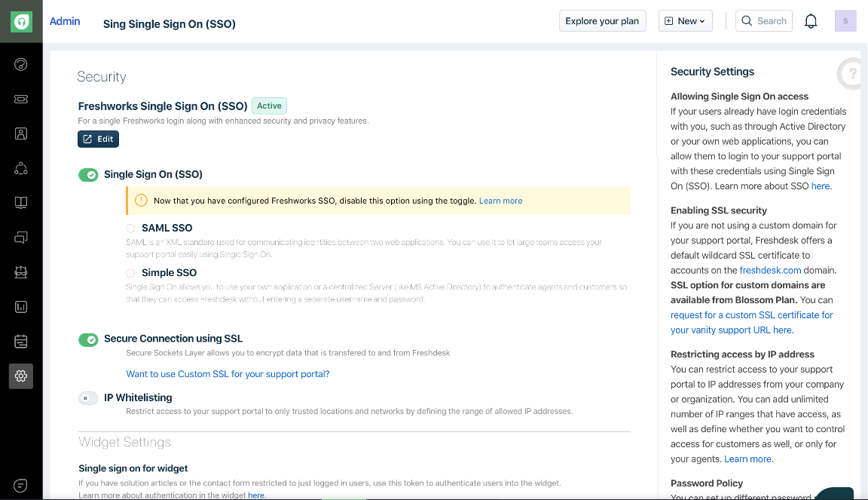Open the Dashboard icon in sidebar
Image resolution: width=868 pixels, height=500 pixels.
(x=21, y=64)
